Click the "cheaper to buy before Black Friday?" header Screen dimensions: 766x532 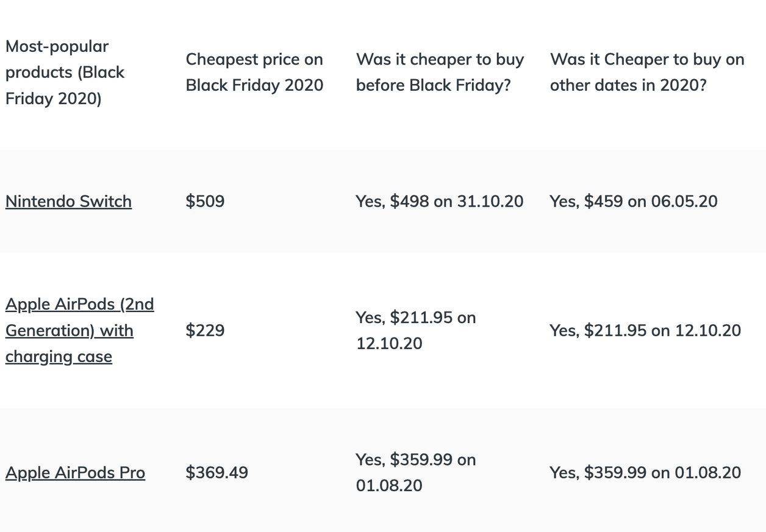440,72
